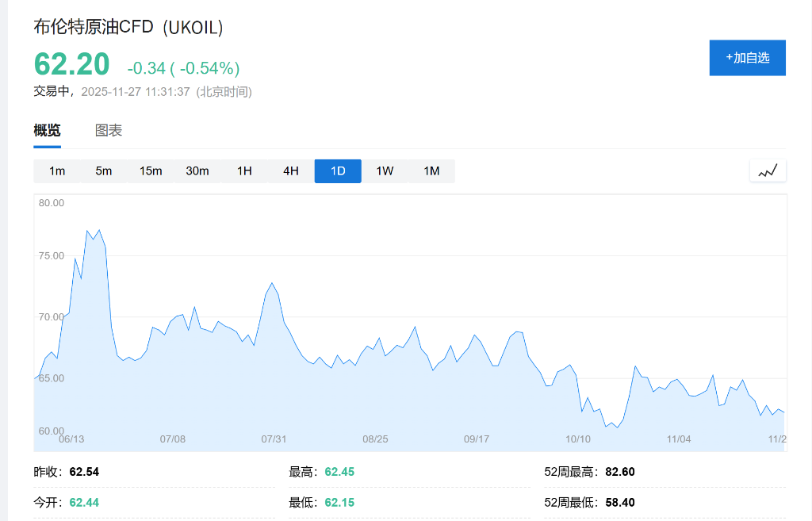Add UKOIL to watchlist with +加自选
812x521 pixels.
point(747,58)
